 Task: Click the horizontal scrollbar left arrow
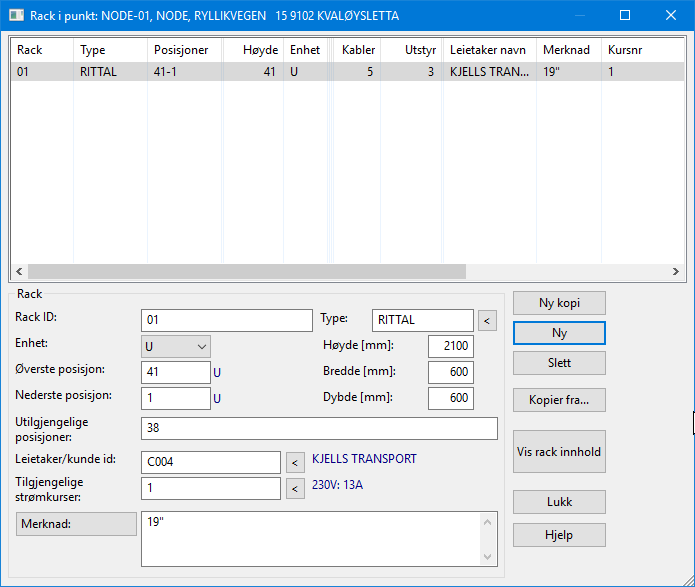pos(19,271)
